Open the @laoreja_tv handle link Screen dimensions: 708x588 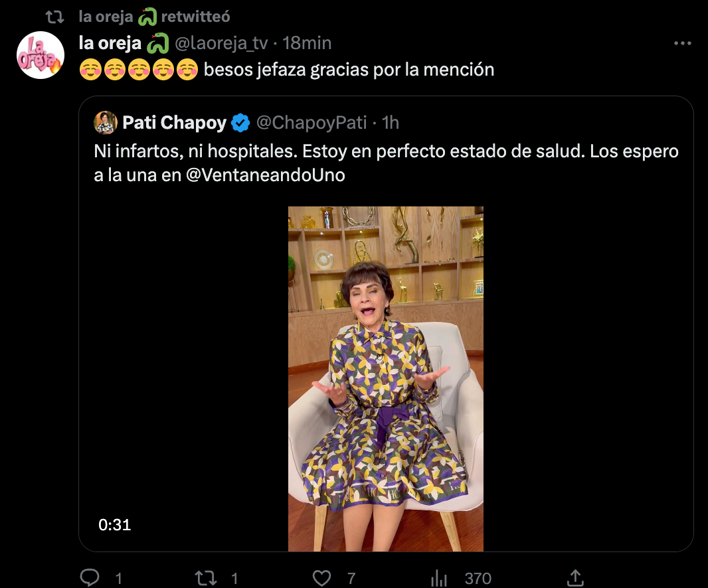coord(221,44)
